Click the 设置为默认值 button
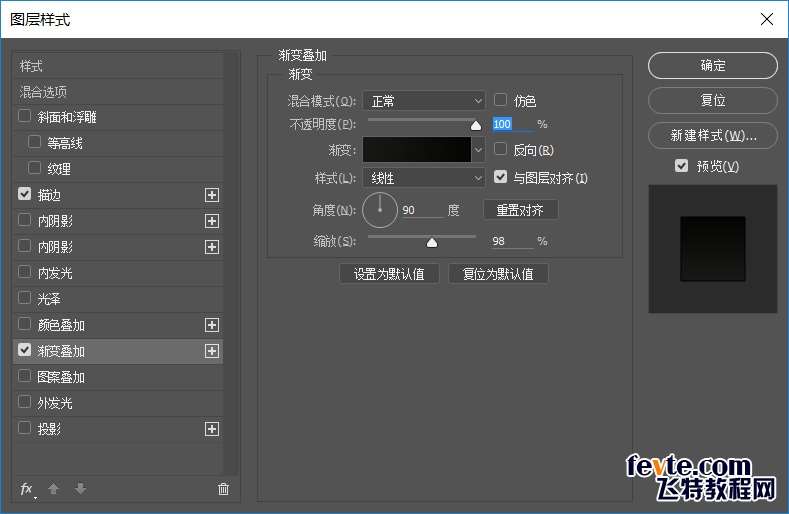Viewport: 789px width, 514px height. pyautogui.click(x=389, y=274)
